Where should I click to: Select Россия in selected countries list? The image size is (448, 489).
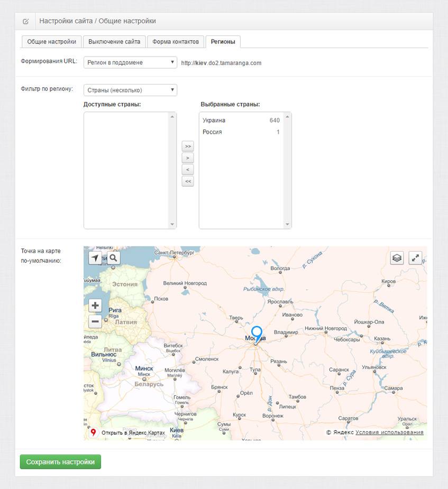[241, 132]
